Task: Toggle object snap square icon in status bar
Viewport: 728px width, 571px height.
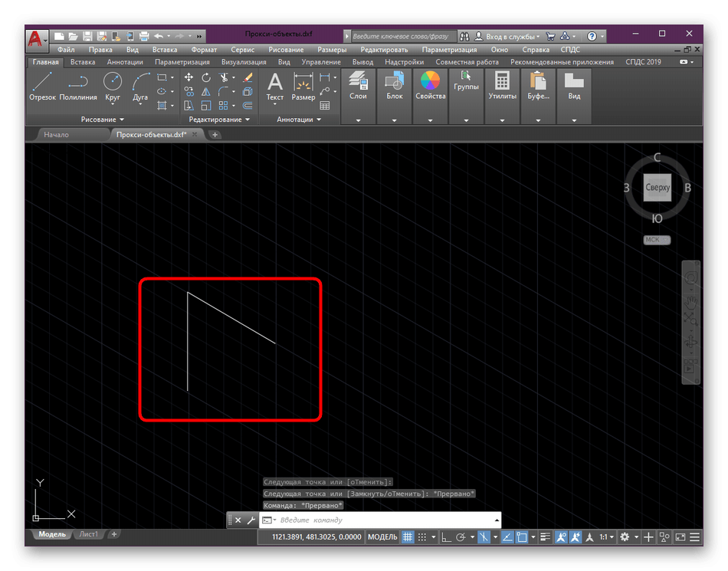Action: [x=522, y=537]
